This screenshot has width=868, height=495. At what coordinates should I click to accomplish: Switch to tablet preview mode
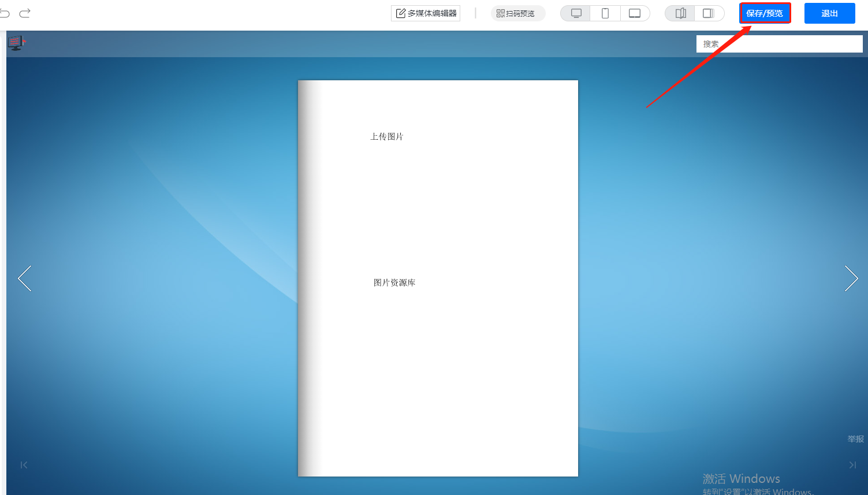tap(635, 13)
